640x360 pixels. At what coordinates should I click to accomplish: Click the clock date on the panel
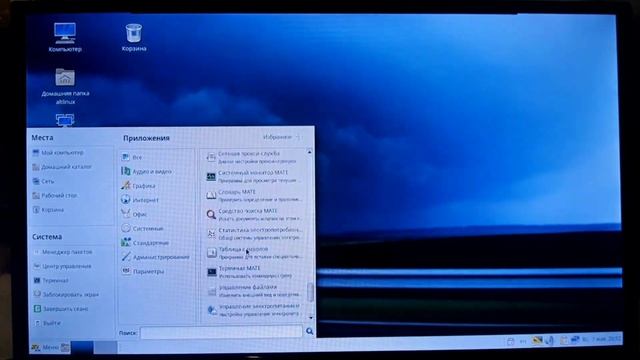pos(602,339)
